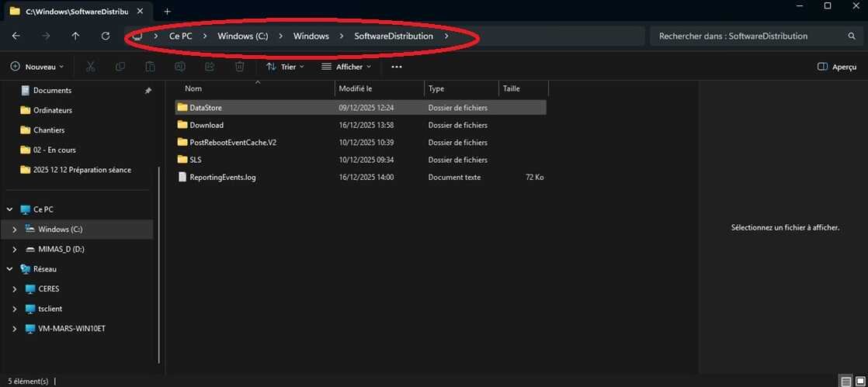
Task: Click the Cut scissors icon
Action: coord(90,67)
